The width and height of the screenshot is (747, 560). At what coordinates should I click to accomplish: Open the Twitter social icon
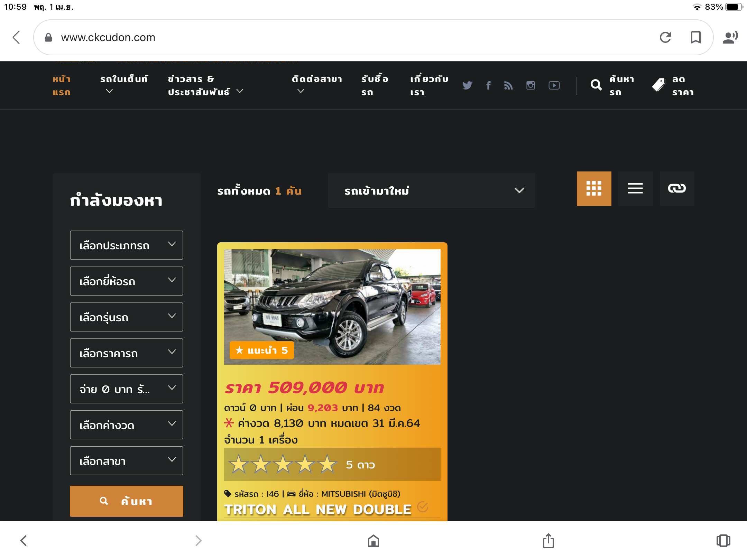coord(467,85)
